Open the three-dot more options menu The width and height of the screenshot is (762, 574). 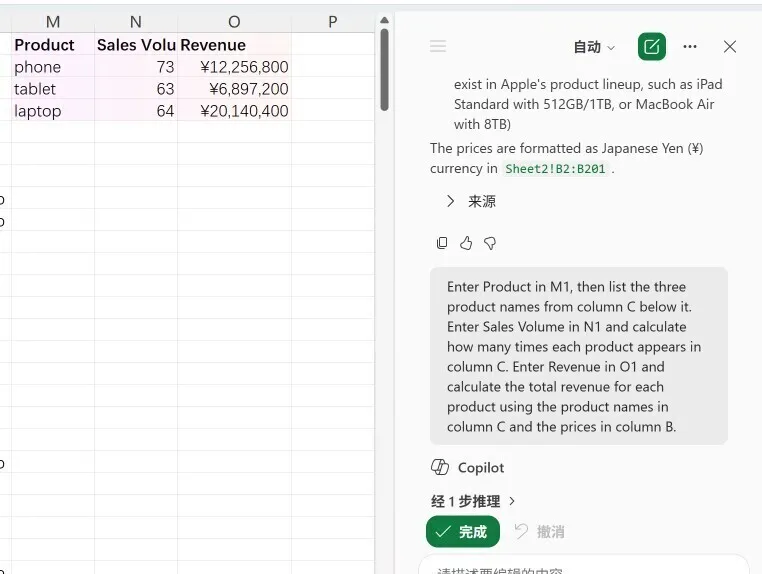click(x=690, y=47)
